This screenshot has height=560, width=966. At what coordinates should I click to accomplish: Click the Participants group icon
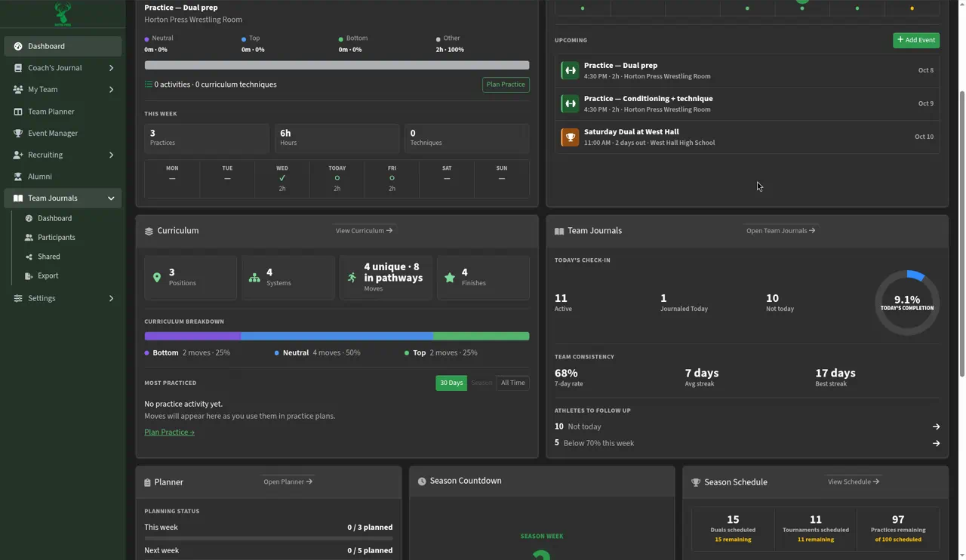[x=29, y=238]
